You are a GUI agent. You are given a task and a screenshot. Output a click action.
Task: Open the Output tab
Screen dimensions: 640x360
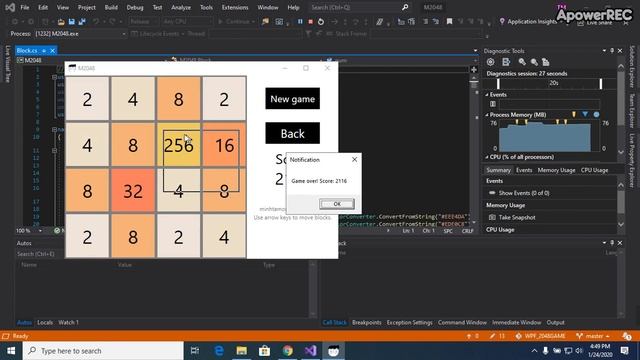pos(556,322)
